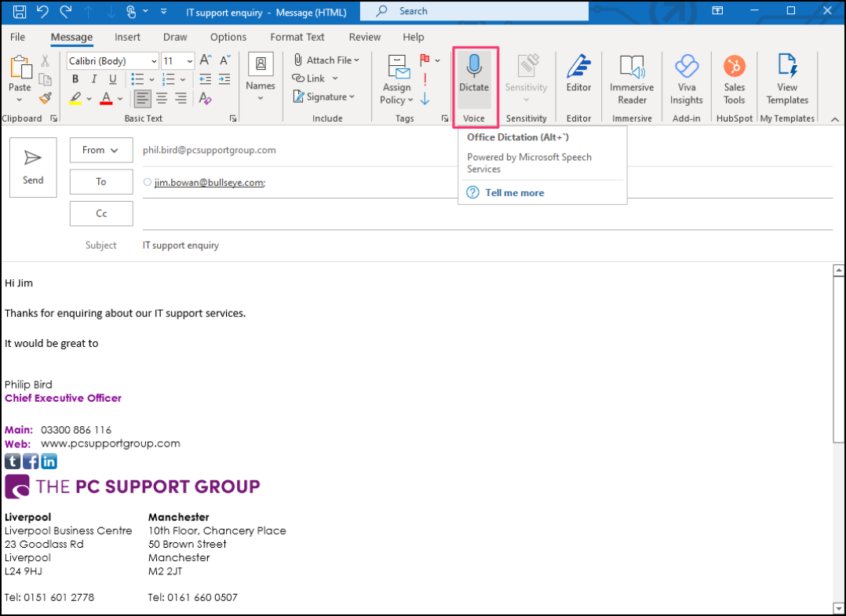Click the Tumblr icon in the signature
The height and width of the screenshot is (616, 846).
coord(13,461)
